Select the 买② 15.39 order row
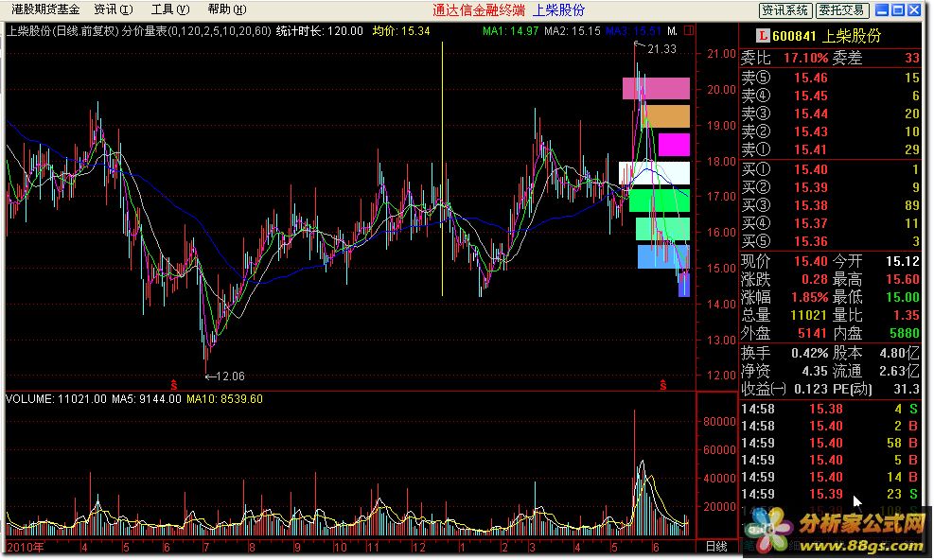 830,187
